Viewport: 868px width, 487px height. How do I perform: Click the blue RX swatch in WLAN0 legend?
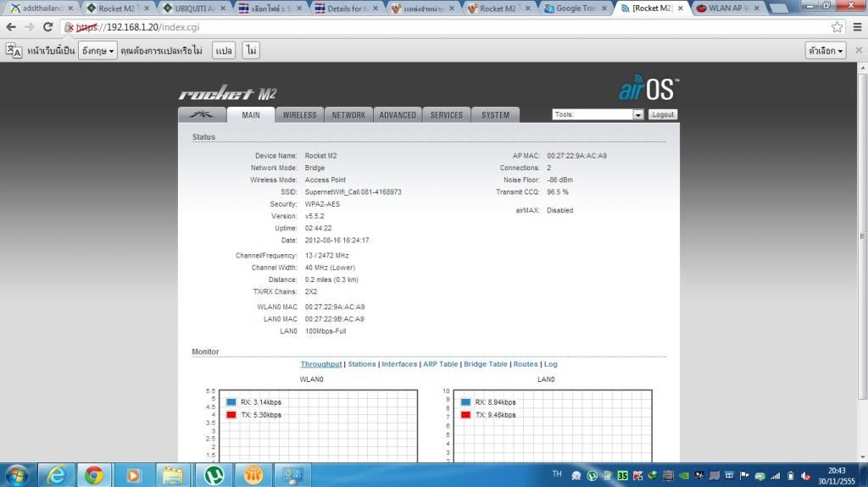click(x=231, y=402)
